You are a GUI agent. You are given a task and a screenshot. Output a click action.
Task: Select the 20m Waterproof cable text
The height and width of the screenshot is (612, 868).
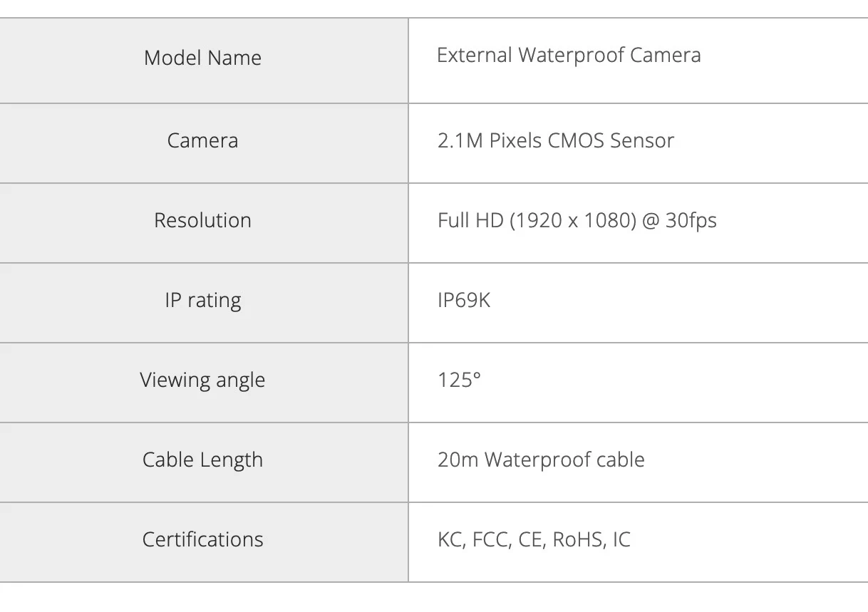[x=541, y=460]
